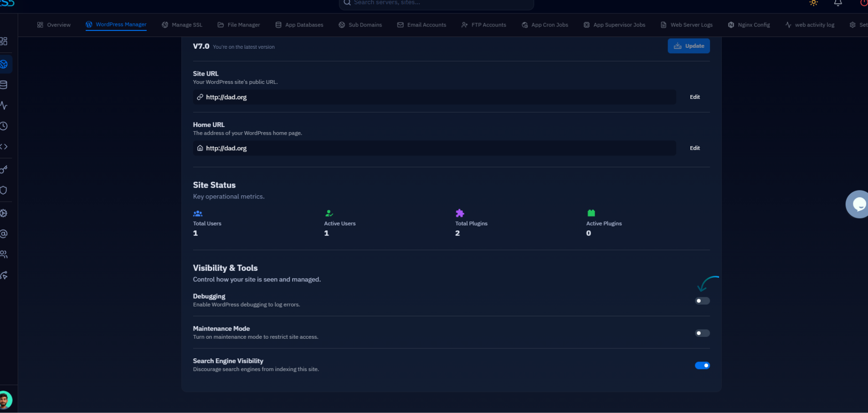Open the Email Accounts tab
Viewport: 868px width, 413px height.
click(x=421, y=25)
